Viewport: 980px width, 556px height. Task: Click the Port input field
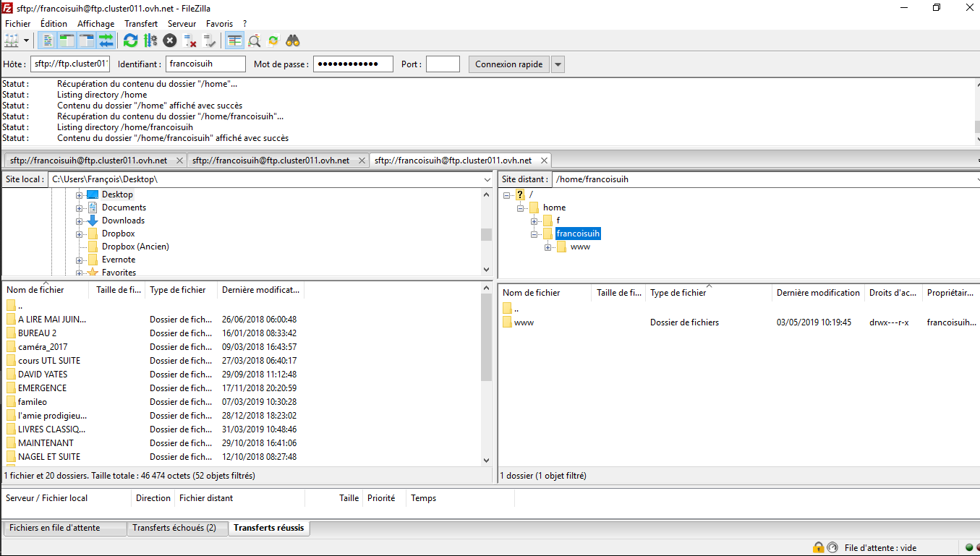pos(443,64)
